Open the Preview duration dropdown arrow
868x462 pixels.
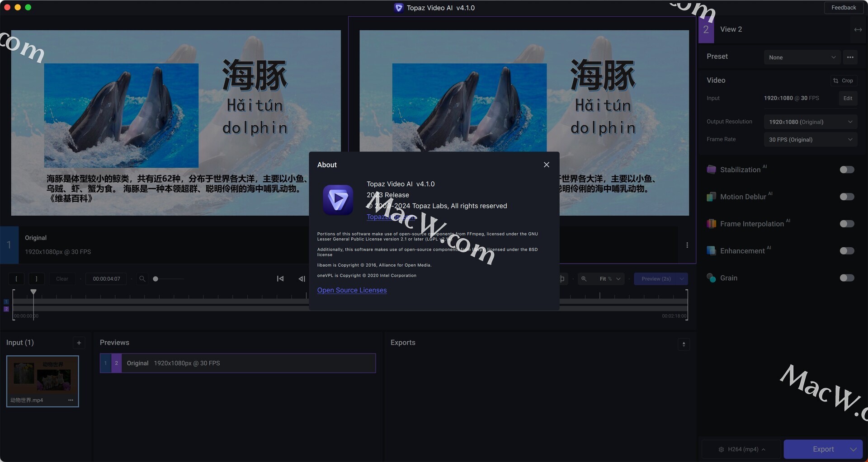[x=682, y=279]
